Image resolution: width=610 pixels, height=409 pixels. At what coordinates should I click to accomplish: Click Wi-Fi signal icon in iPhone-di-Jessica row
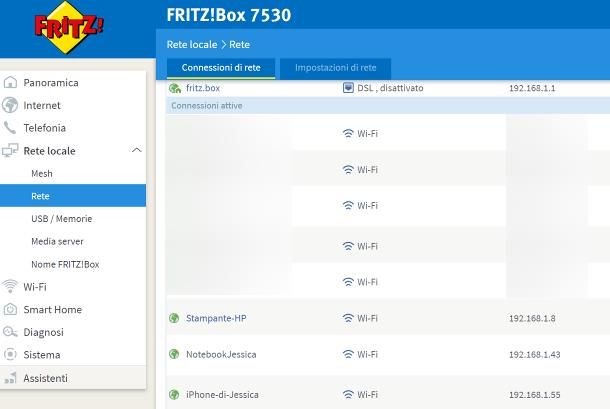pyautogui.click(x=348, y=395)
